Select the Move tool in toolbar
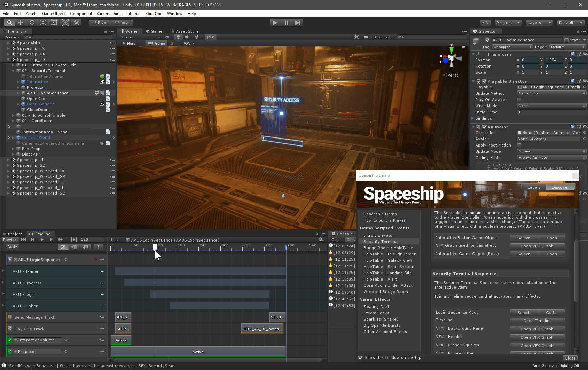Image resolution: width=588 pixels, height=370 pixels. point(21,23)
